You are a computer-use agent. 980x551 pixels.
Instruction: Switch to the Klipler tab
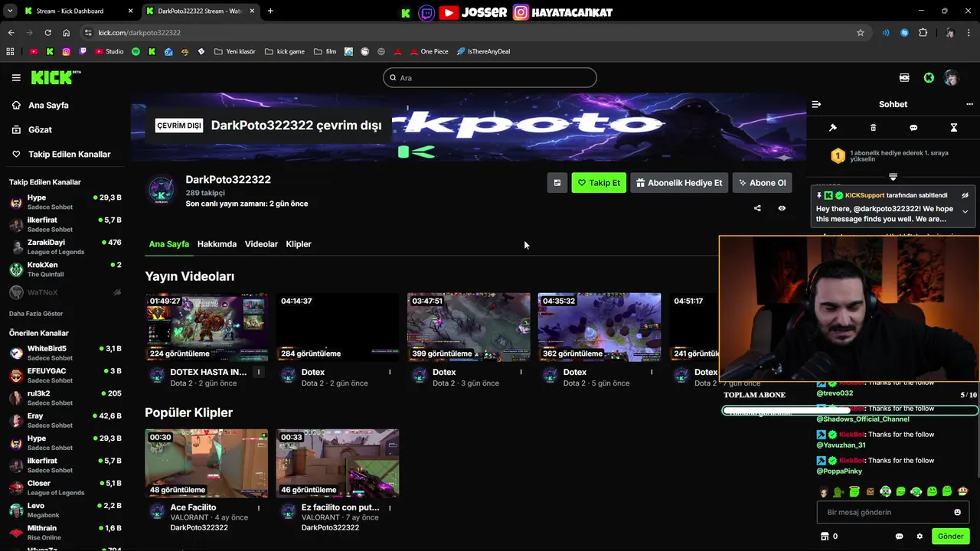coord(299,244)
